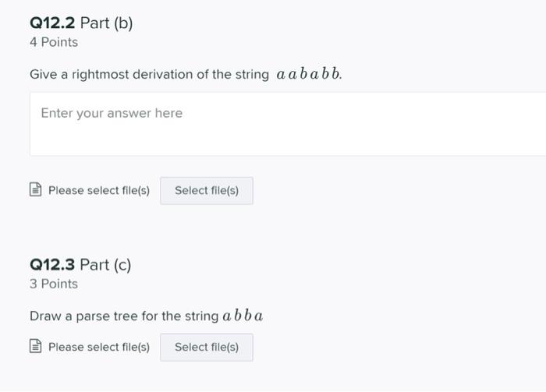The height and width of the screenshot is (392, 546).
Task: Click the word 'string' in Q12.3 prompt
Action: click(201, 316)
